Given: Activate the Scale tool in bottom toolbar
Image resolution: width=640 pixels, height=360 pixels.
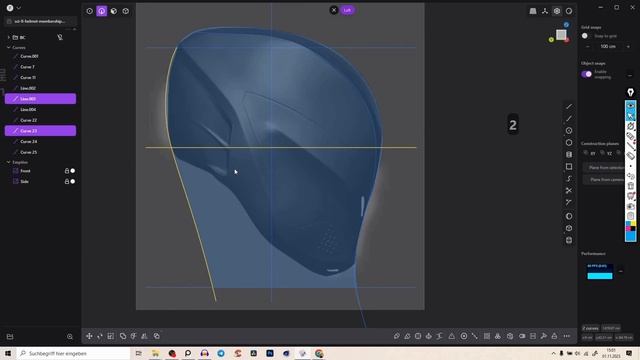Looking at the screenshot, I should [x=111, y=336].
